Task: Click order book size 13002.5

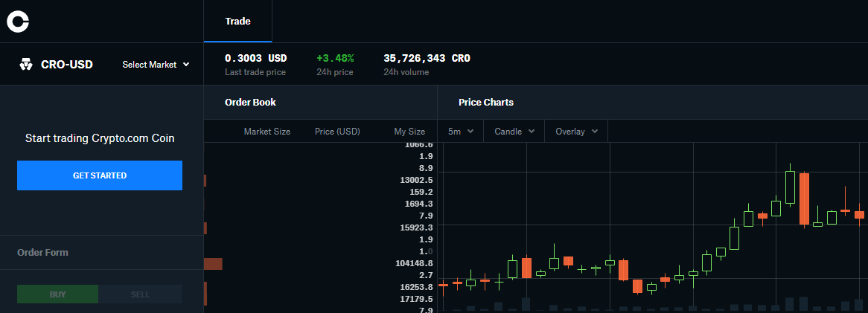Action: (x=416, y=180)
